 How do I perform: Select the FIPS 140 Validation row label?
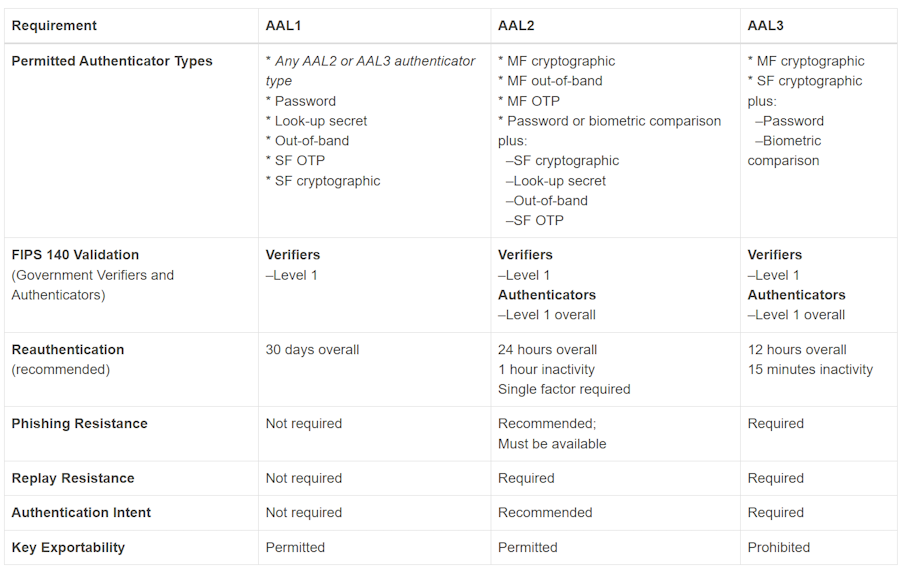tap(75, 255)
